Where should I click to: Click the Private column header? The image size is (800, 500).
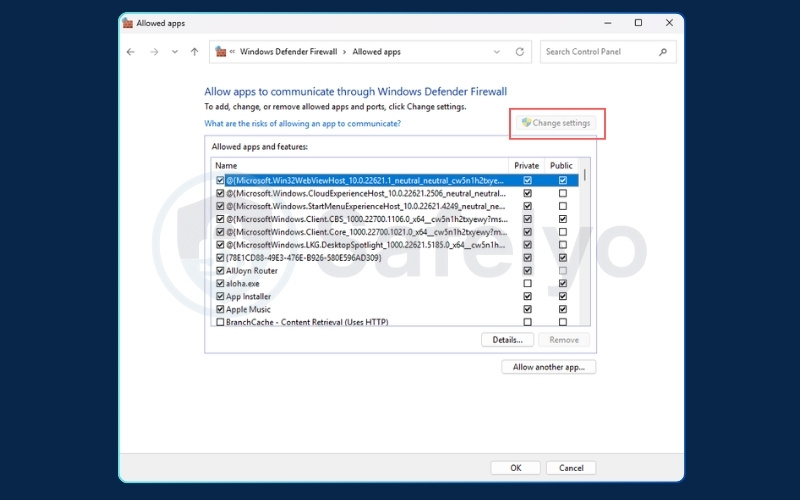[x=527, y=165]
